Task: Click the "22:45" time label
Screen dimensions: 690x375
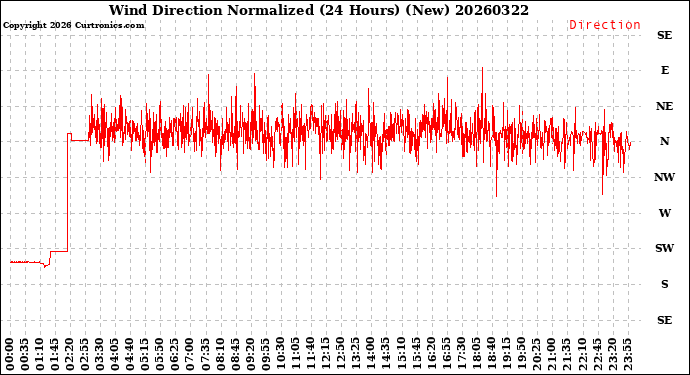Action: tap(597, 354)
